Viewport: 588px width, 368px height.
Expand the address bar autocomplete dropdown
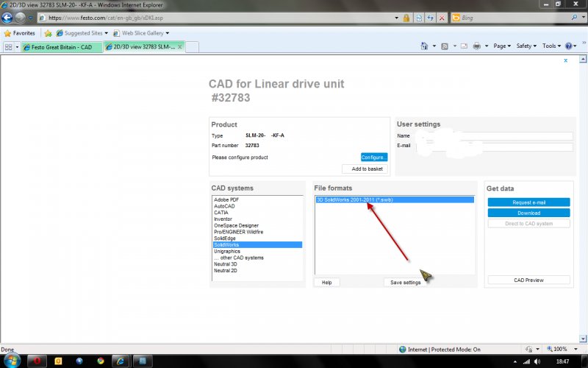point(396,18)
